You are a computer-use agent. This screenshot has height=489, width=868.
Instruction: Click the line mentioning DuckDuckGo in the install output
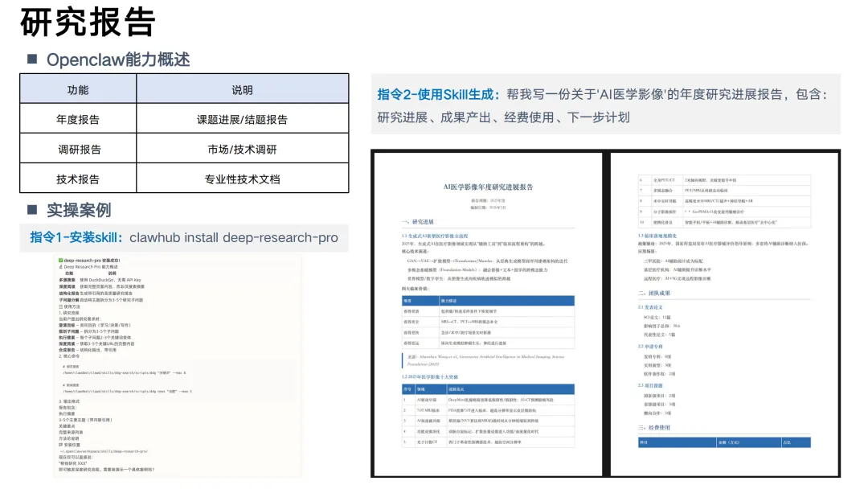pyautogui.click(x=100, y=280)
